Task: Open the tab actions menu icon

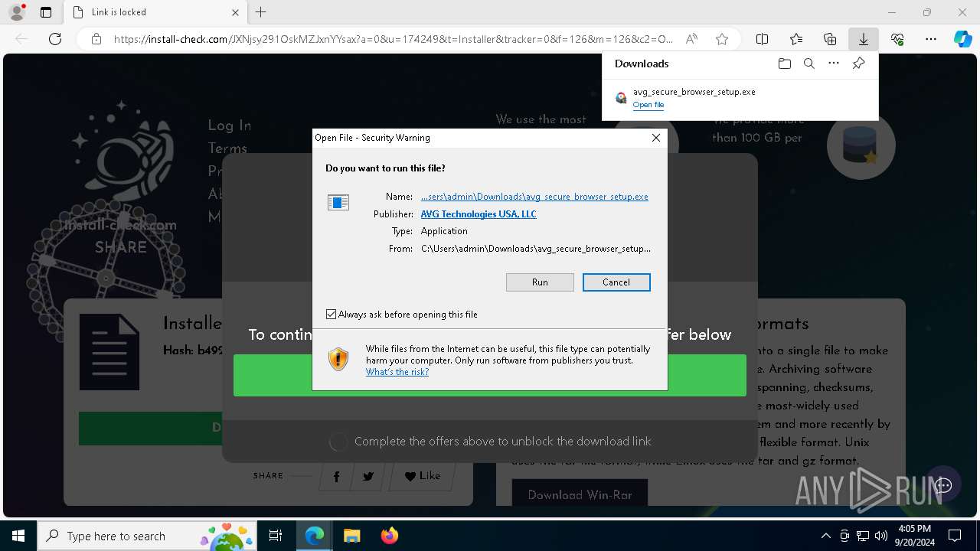Action: click(x=46, y=12)
